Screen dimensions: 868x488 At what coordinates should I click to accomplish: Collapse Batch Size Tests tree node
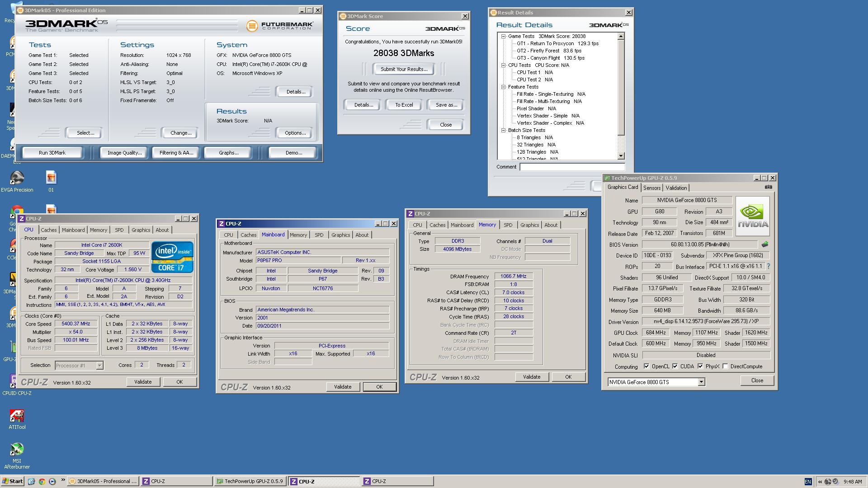point(503,130)
